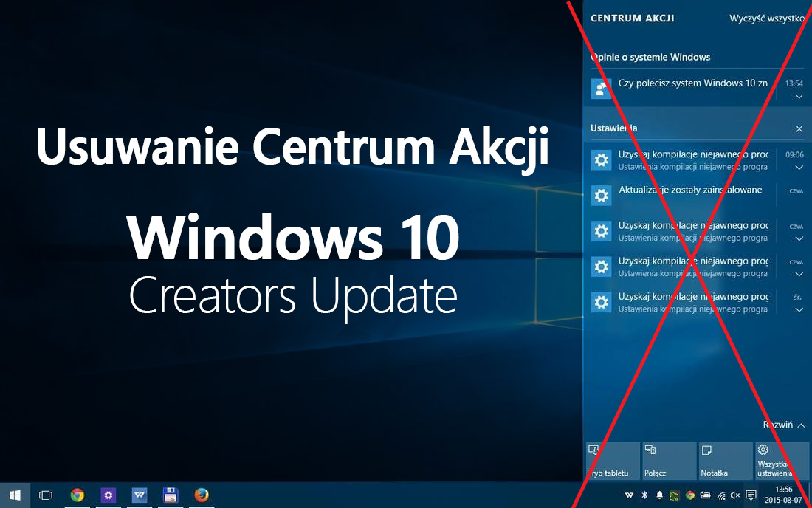Image resolution: width=812 pixels, height=508 pixels.
Task: Click the Opinie o systemie Windows header
Action: pyautogui.click(x=650, y=57)
